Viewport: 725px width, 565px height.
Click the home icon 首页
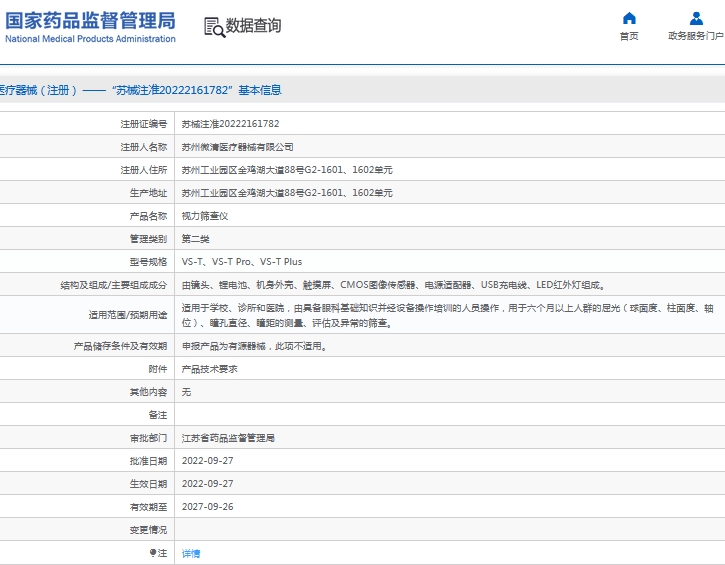[x=629, y=18]
